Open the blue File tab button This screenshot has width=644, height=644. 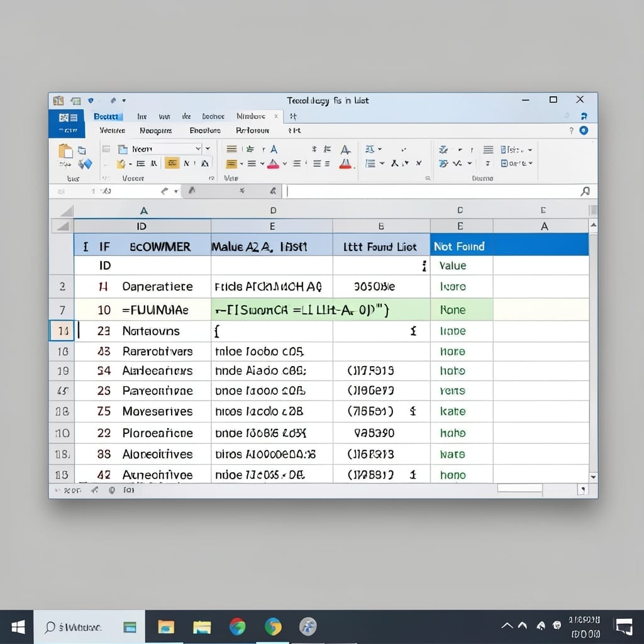pyautogui.click(x=67, y=123)
